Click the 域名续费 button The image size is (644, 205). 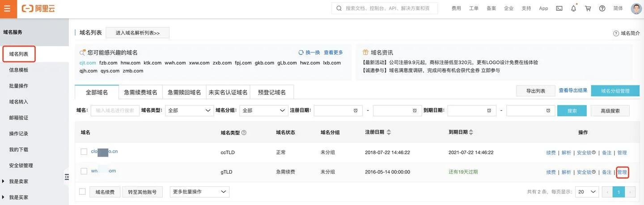click(105, 192)
